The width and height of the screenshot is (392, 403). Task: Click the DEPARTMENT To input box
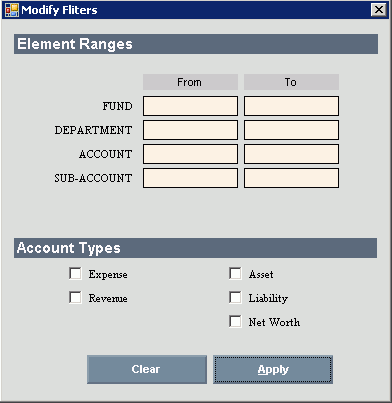tap(291, 130)
